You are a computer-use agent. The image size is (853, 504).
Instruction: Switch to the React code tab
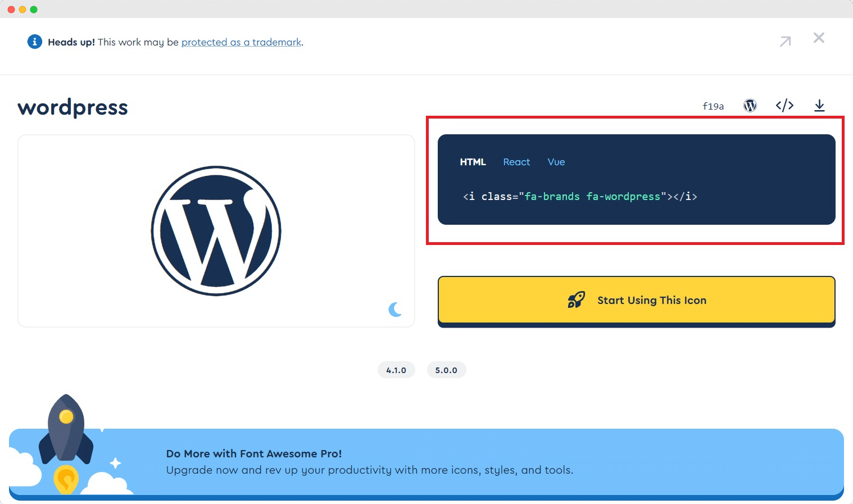(x=516, y=162)
